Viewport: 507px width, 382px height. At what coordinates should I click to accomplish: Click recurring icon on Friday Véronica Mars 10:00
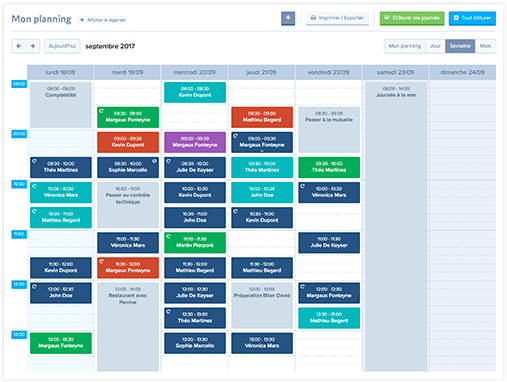(x=302, y=186)
